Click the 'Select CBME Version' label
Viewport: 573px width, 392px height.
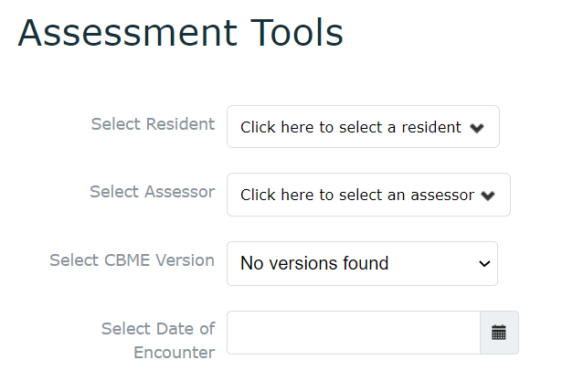click(x=132, y=260)
